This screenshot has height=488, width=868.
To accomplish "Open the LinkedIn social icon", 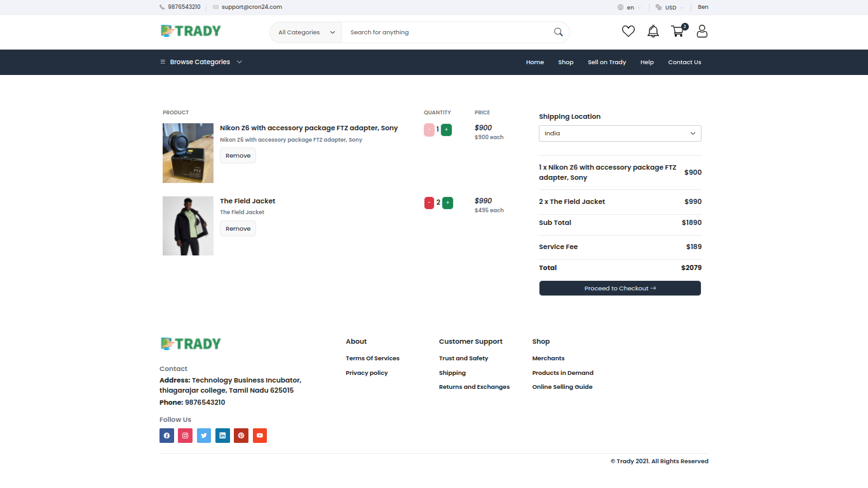I will click(222, 435).
